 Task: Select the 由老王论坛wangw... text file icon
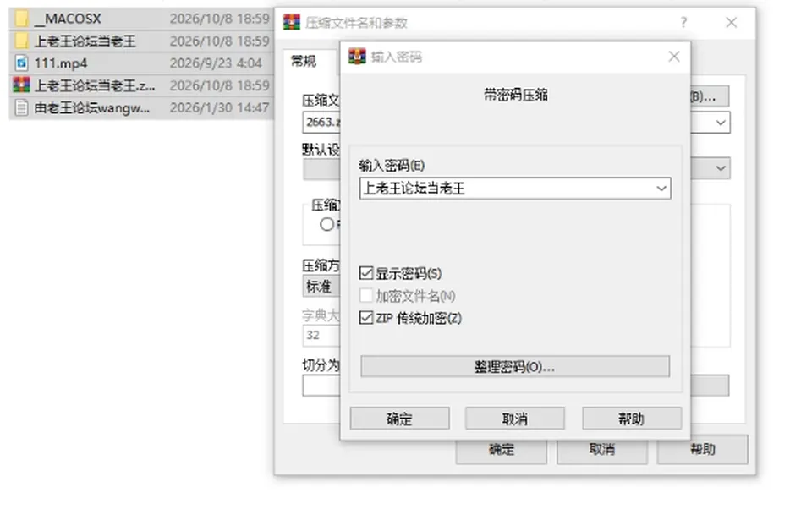(x=21, y=107)
